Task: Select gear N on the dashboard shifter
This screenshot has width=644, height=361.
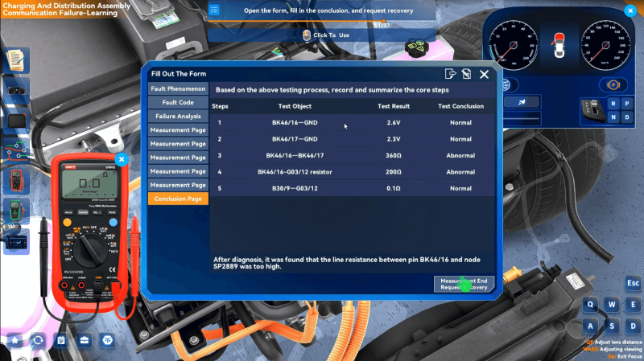Action: tap(613, 117)
